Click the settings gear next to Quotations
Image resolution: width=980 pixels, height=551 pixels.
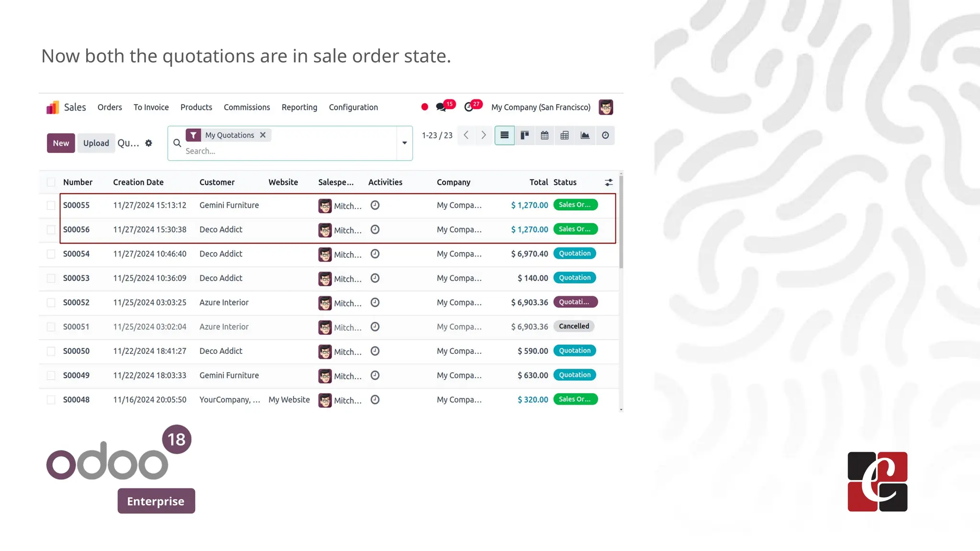point(149,143)
